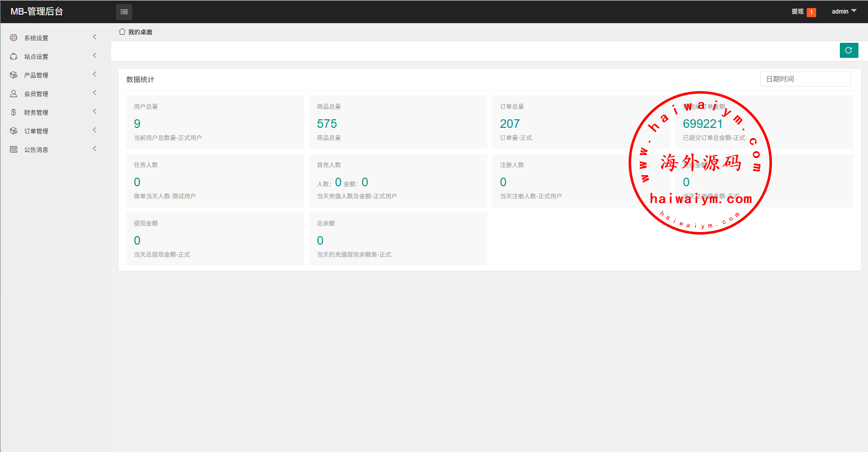Click the home icon in breadcrumb

click(x=122, y=32)
